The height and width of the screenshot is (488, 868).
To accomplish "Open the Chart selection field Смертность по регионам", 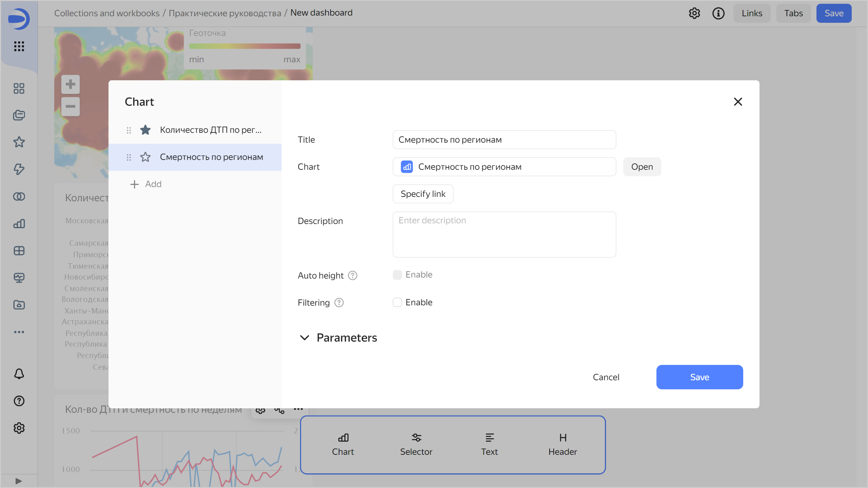I will point(504,167).
